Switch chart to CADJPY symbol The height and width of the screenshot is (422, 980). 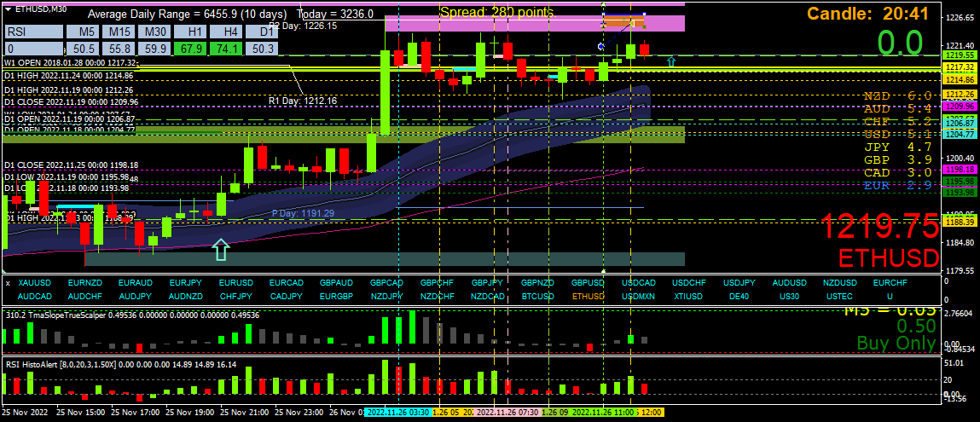[x=286, y=296]
